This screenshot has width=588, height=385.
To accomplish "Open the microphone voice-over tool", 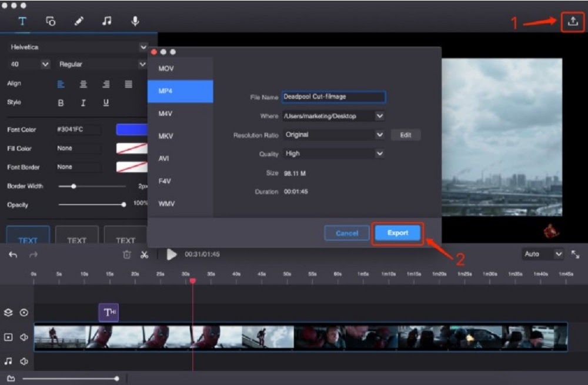I will [x=135, y=21].
